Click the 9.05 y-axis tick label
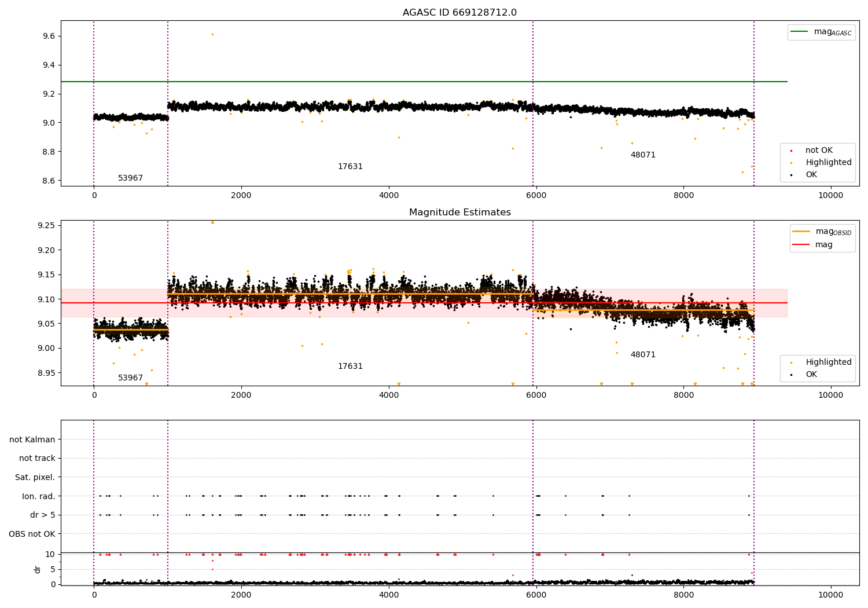Screen dimensions: 868x608 (46, 324)
